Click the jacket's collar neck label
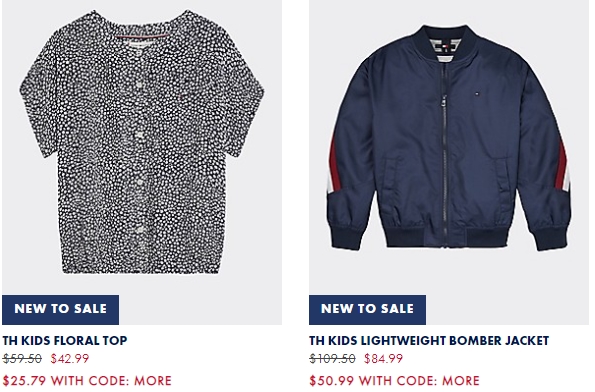Viewport: 595px width, 392px height. point(446,48)
